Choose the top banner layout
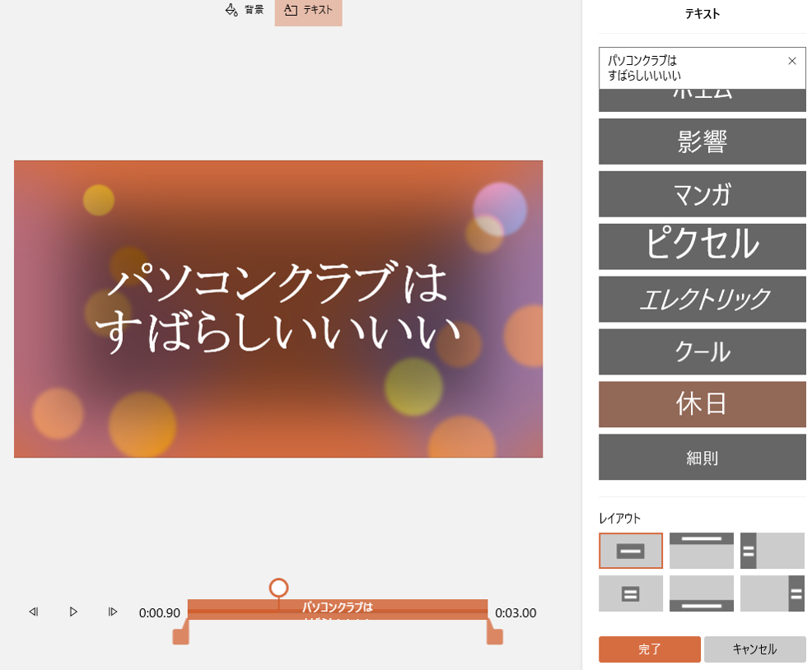812x670 pixels. point(701,551)
